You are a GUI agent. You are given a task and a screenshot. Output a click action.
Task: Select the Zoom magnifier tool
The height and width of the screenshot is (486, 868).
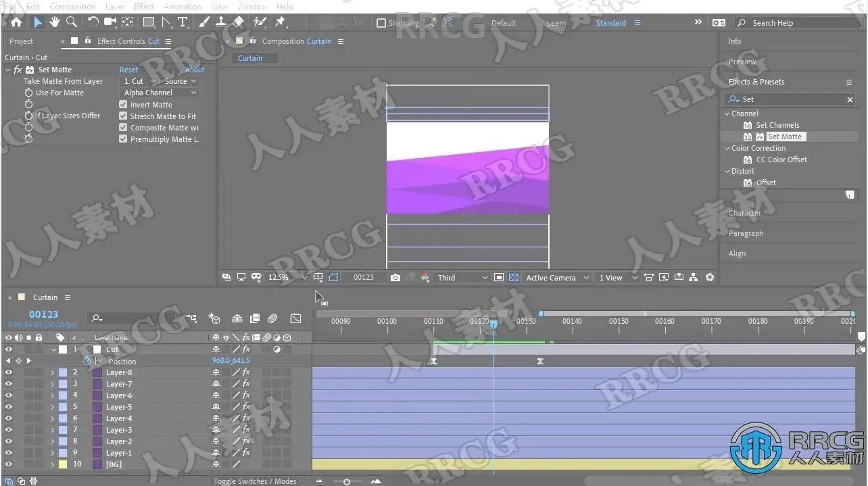71,22
